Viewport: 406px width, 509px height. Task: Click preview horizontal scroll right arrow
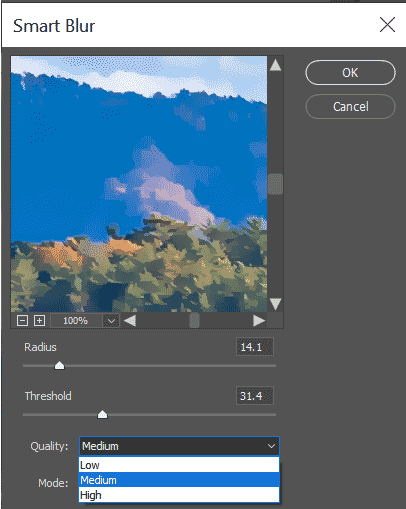pos(259,321)
